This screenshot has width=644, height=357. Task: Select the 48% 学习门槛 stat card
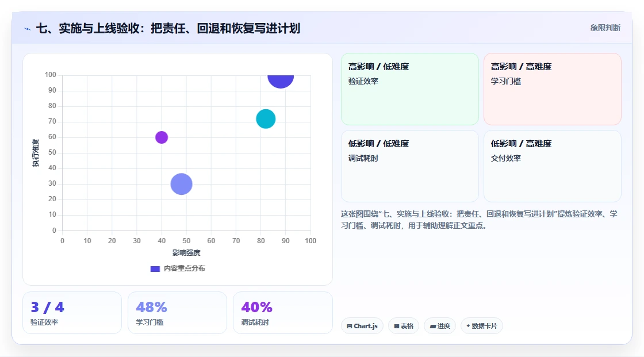coord(178,313)
